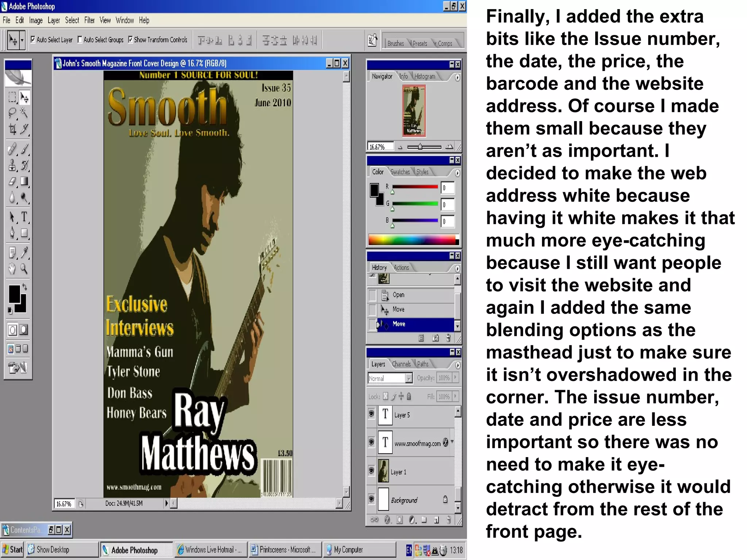Select the Eraser tool
This screenshot has height=560, width=747.
coord(12,181)
